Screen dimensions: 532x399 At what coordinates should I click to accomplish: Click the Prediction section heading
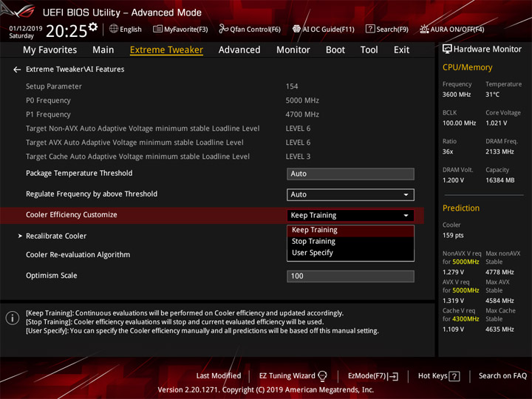tap(461, 208)
